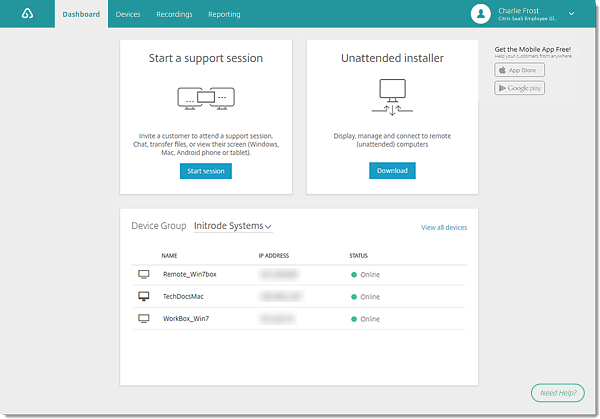Click the WorkBox_Win7 monitor icon
The height and width of the screenshot is (419, 600).
pyautogui.click(x=143, y=319)
